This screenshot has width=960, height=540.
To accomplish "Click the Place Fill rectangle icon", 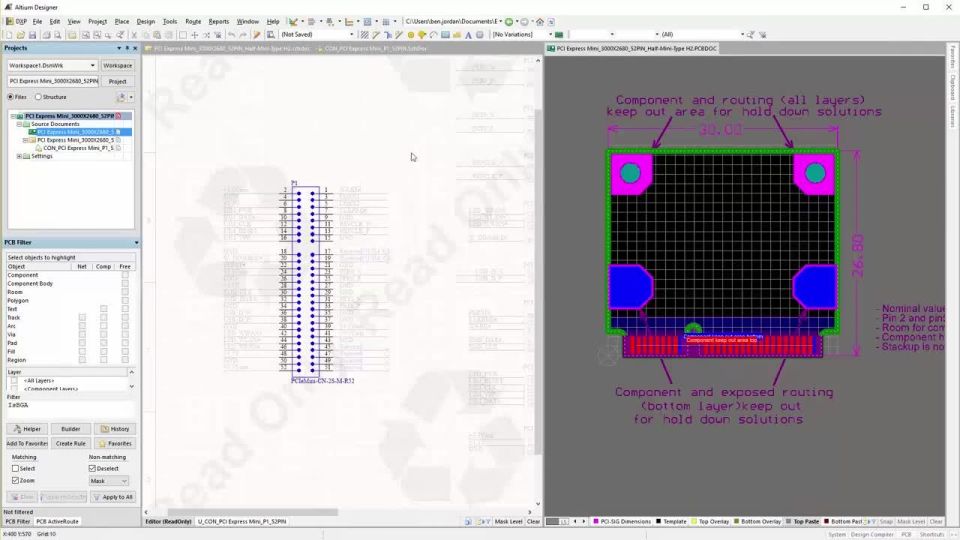I will pos(445,35).
